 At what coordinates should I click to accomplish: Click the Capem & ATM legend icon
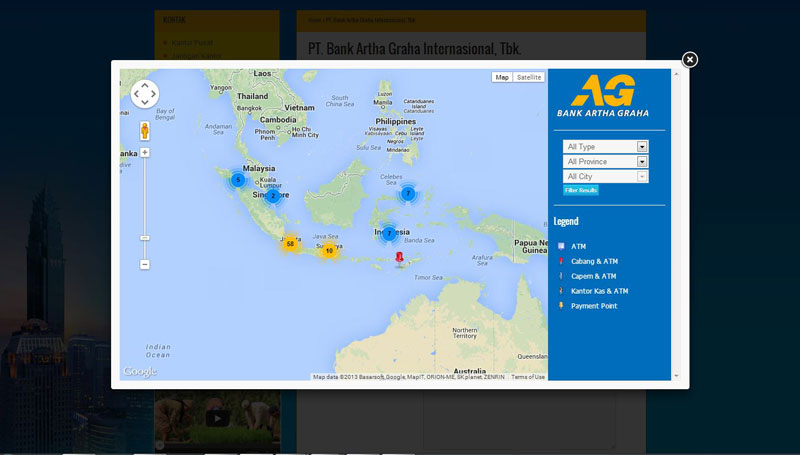[x=561, y=276]
